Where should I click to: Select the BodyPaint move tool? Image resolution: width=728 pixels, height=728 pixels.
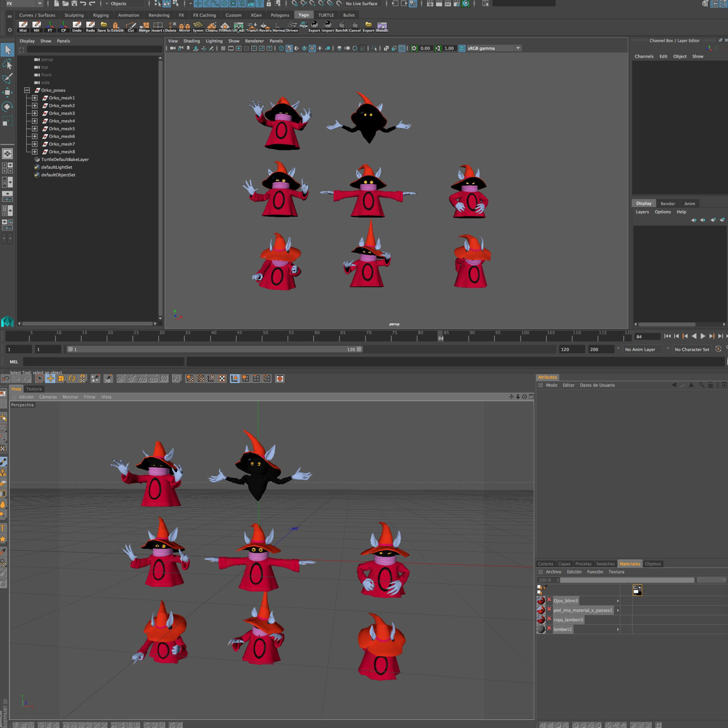50,378
